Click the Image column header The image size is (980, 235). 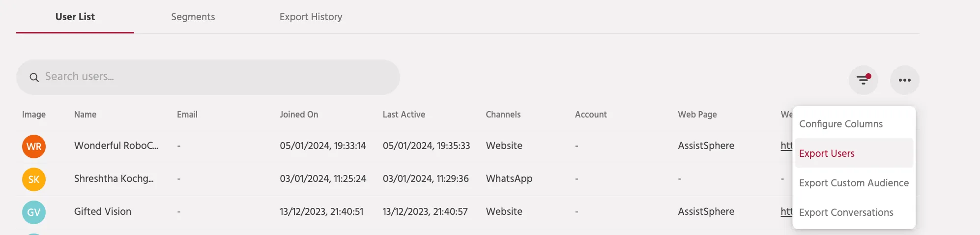(34, 115)
